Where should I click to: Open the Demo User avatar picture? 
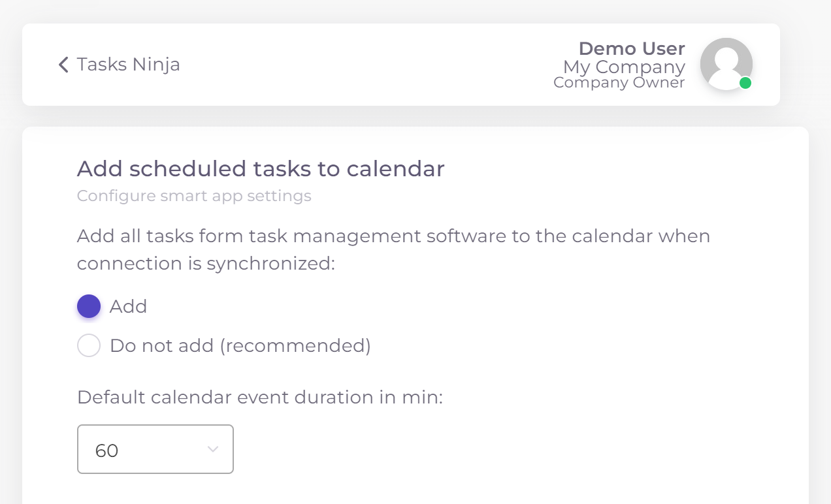(x=726, y=63)
